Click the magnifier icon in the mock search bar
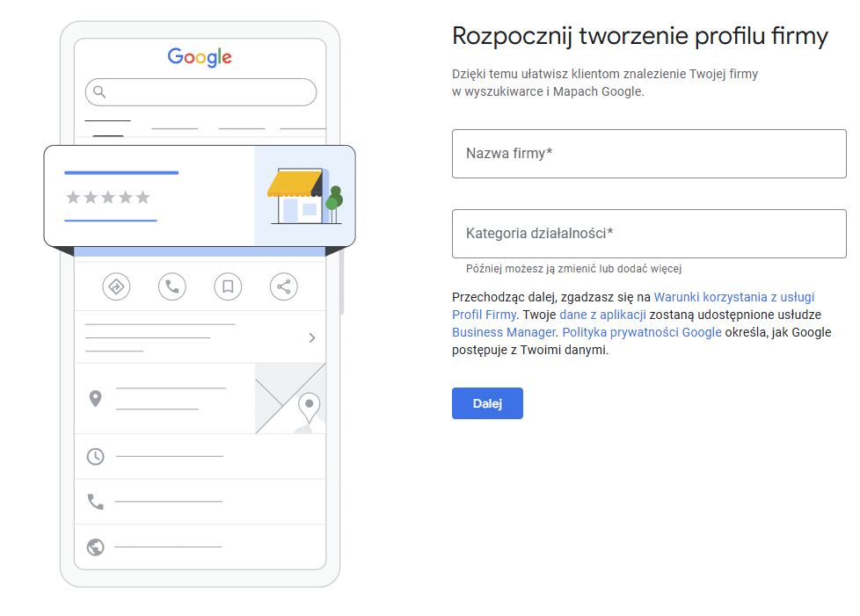The height and width of the screenshot is (616, 860). (100, 91)
